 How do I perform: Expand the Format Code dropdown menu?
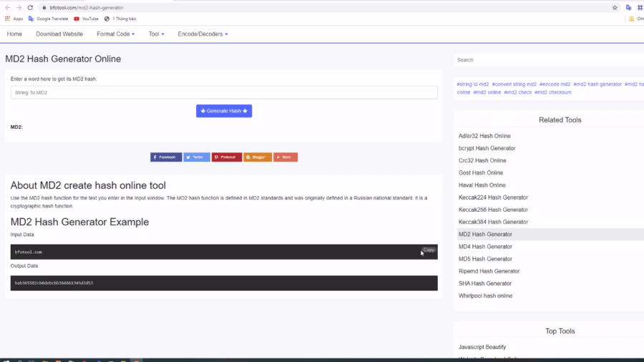115,34
